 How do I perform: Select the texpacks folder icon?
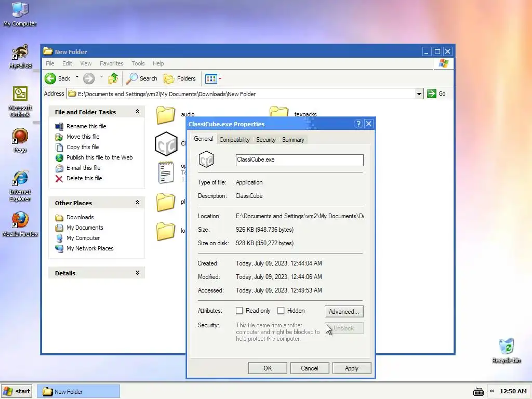pos(279,111)
